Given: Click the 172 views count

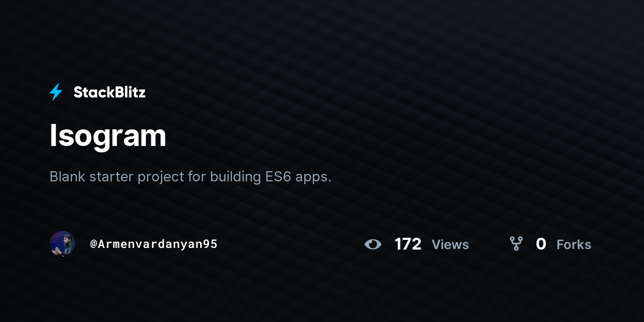Looking at the screenshot, I should (408, 244).
